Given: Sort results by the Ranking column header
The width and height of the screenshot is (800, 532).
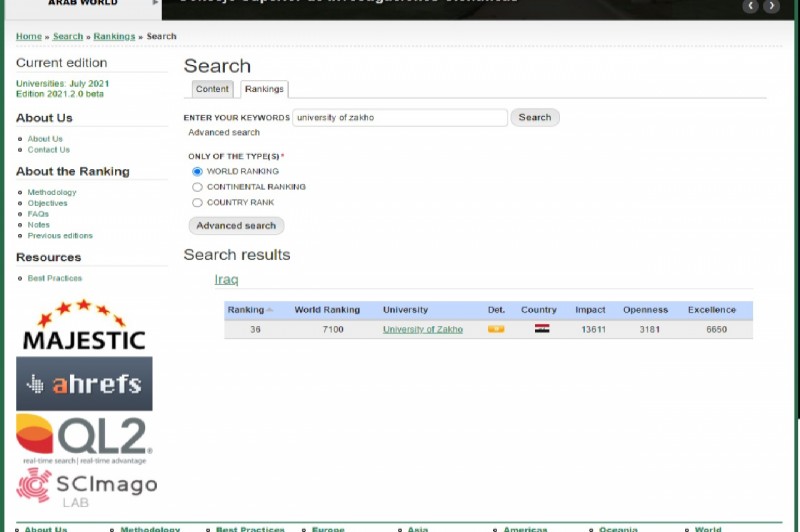Looking at the screenshot, I should tap(246, 310).
